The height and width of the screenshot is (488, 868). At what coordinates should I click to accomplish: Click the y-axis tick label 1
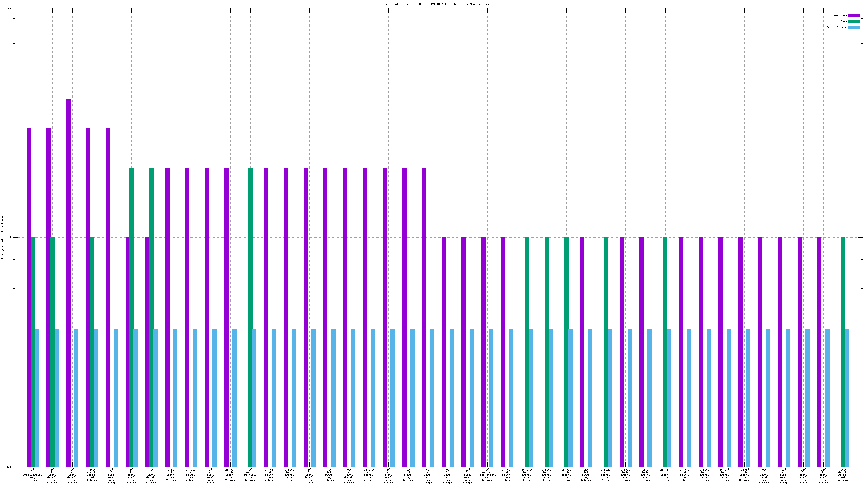[x=10, y=238]
